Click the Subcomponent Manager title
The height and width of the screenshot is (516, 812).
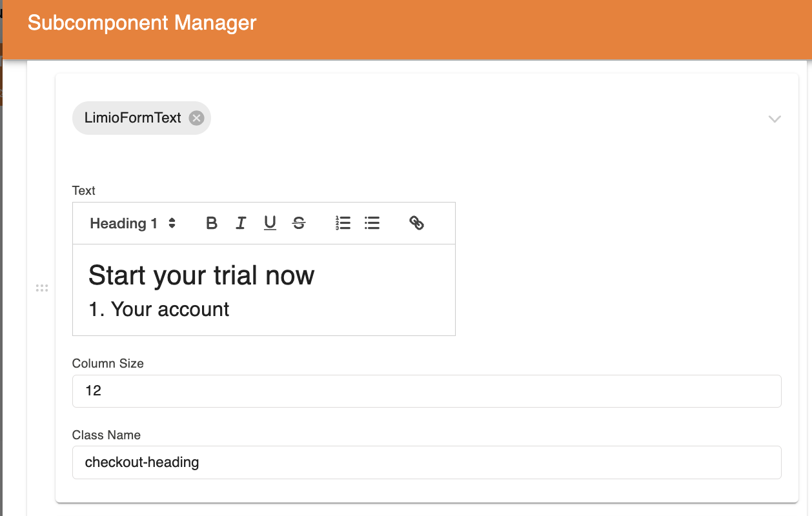[141, 23]
